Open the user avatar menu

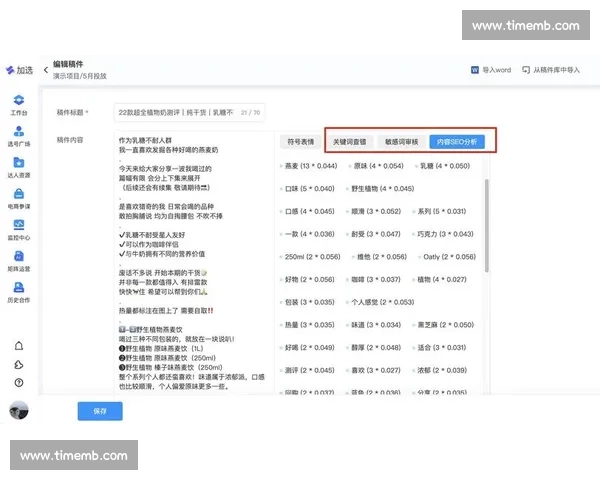pos(19,410)
